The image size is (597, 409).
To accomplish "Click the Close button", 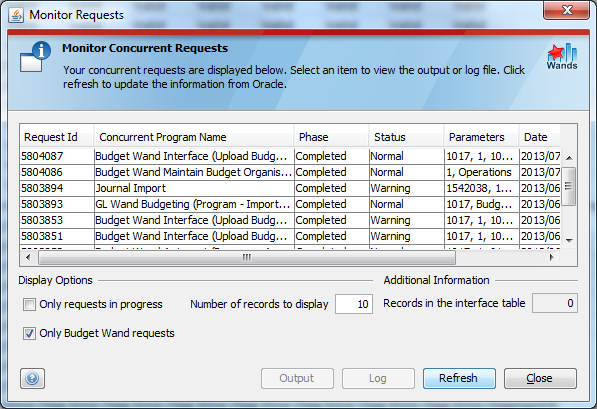I will pyautogui.click(x=540, y=378).
